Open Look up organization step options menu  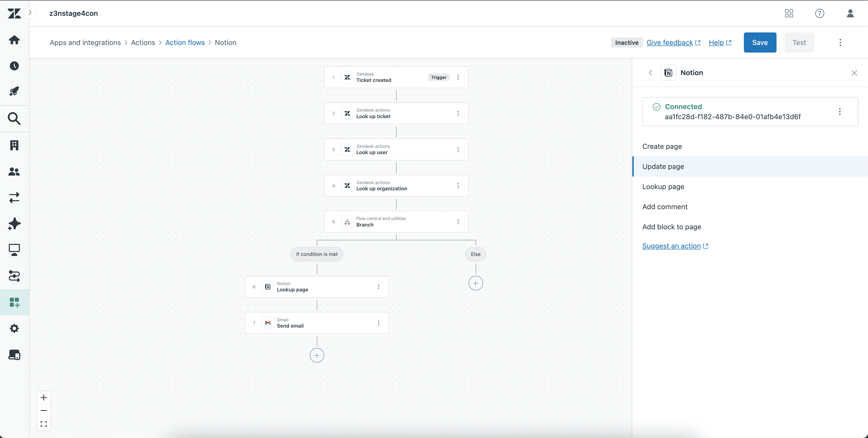click(458, 186)
